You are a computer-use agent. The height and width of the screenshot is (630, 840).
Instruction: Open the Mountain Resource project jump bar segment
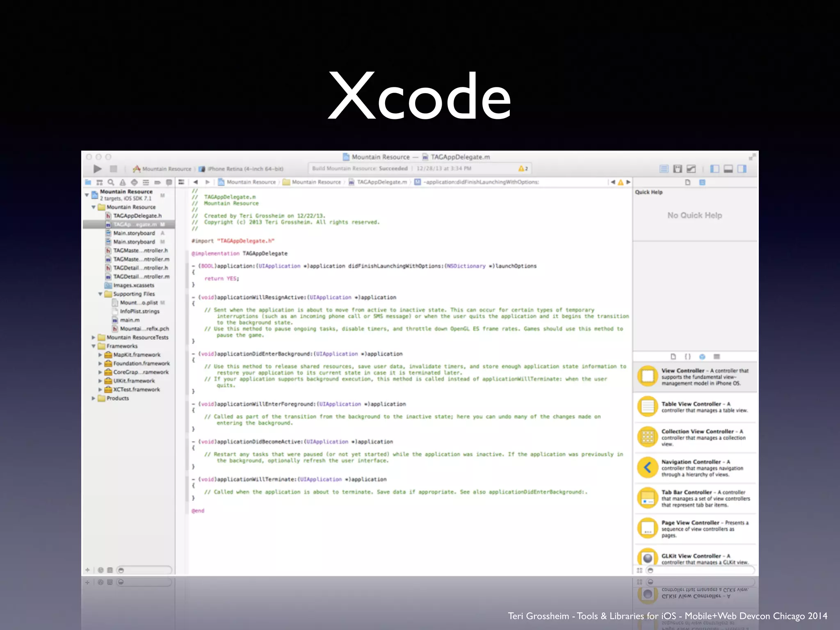coord(247,182)
